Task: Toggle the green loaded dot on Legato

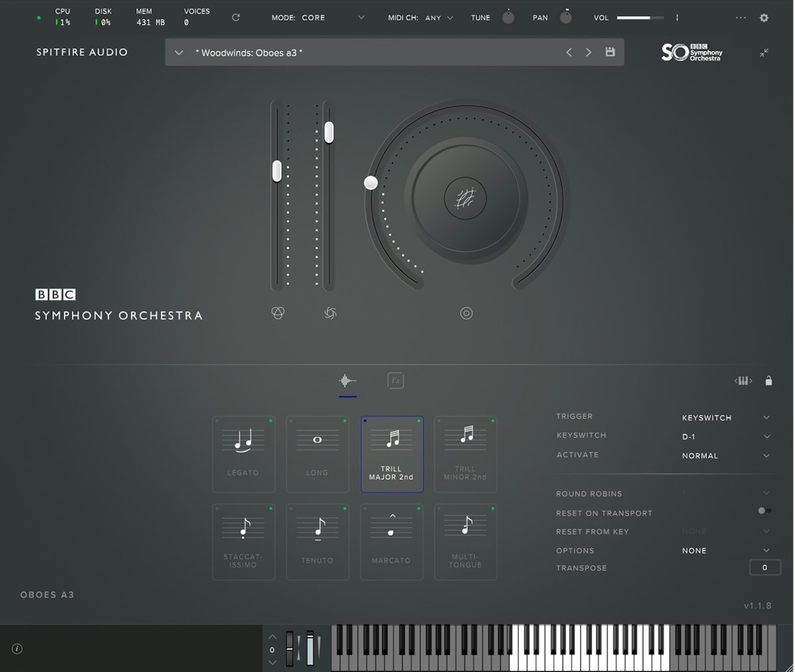Action: tap(270, 421)
